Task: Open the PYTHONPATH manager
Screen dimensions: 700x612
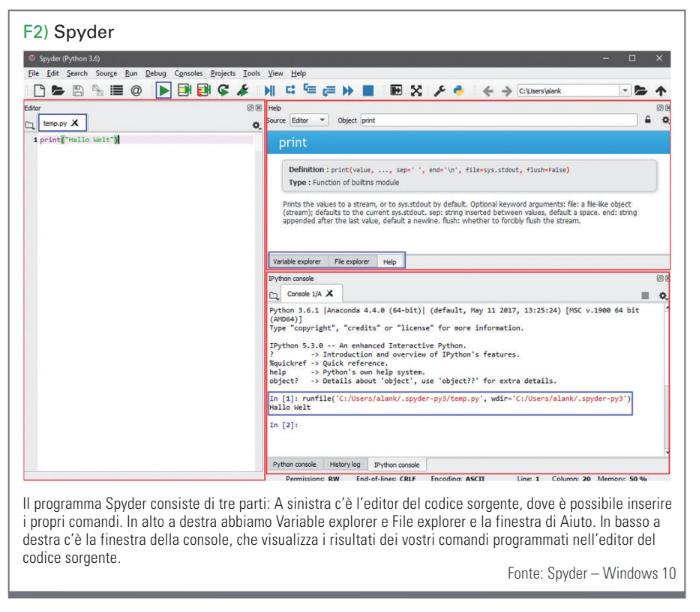Action: click(x=459, y=91)
